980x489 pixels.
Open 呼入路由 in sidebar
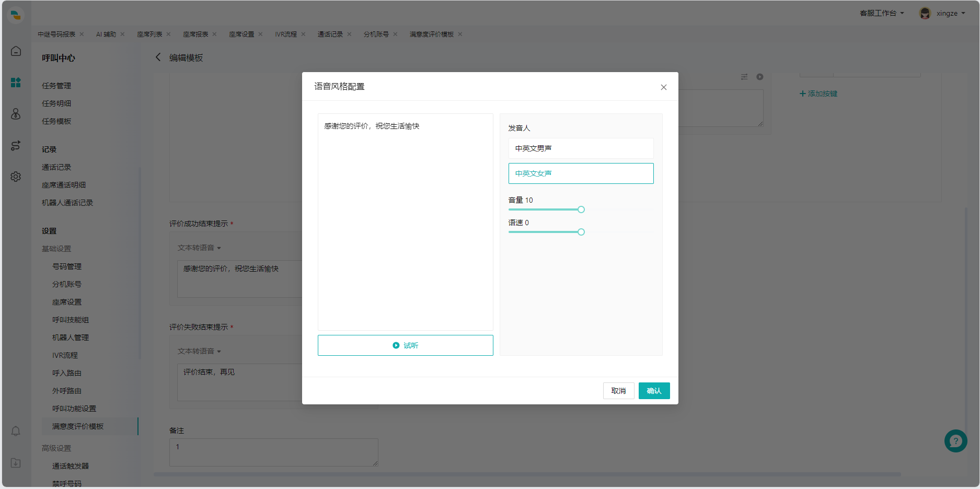click(x=67, y=373)
